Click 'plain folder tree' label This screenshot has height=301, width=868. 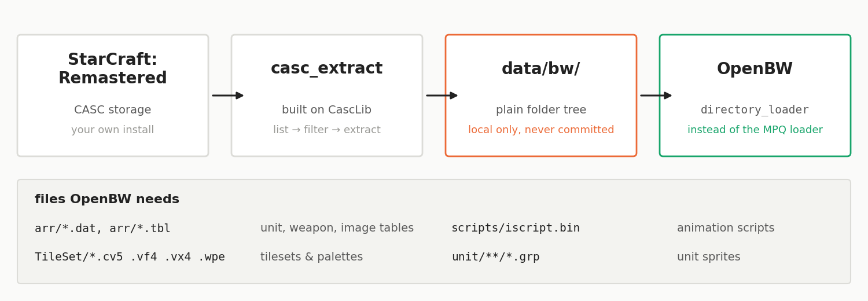(x=541, y=110)
